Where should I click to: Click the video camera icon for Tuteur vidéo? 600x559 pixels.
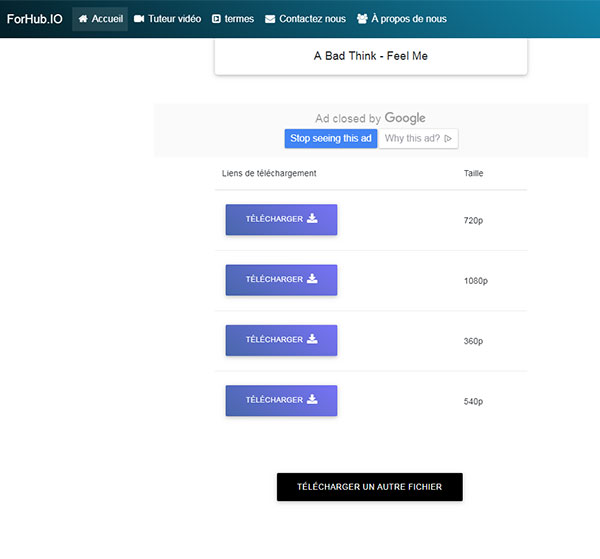[x=139, y=19]
